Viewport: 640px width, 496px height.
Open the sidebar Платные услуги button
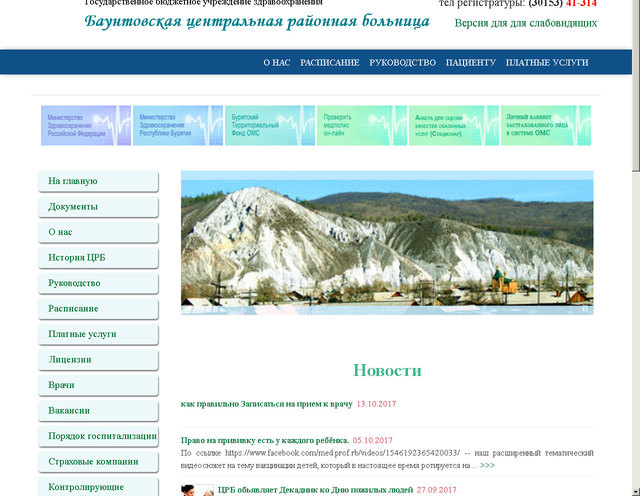click(x=98, y=334)
